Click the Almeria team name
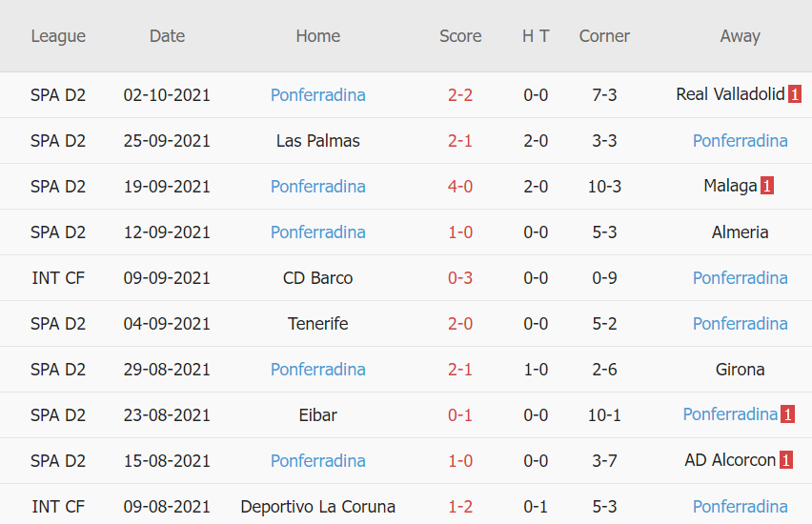Screen dimensions: 812x524 740,232
